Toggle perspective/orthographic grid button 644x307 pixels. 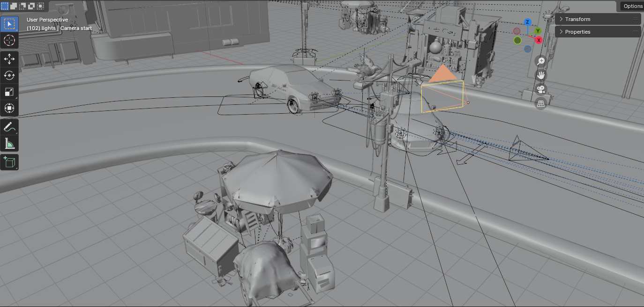point(541,104)
